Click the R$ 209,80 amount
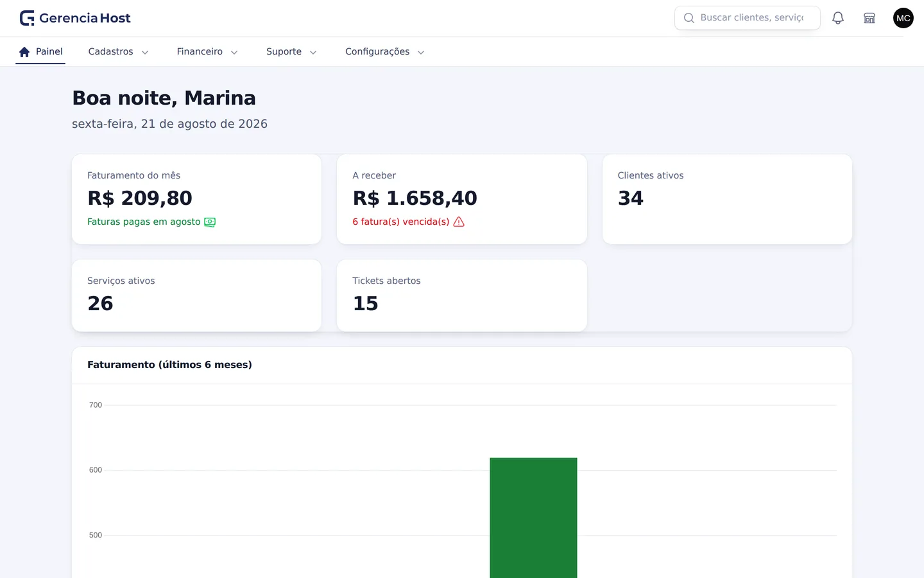Image resolution: width=924 pixels, height=578 pixels. coord(140,198)
